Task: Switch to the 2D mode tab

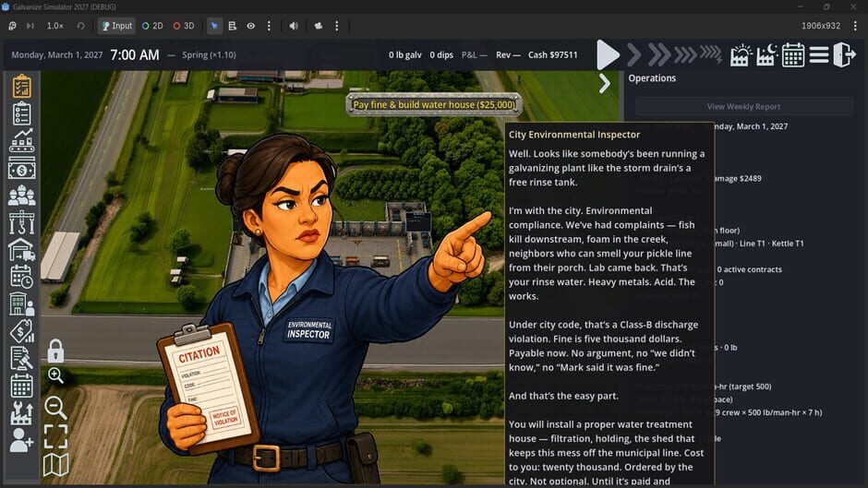Action: 152,26
